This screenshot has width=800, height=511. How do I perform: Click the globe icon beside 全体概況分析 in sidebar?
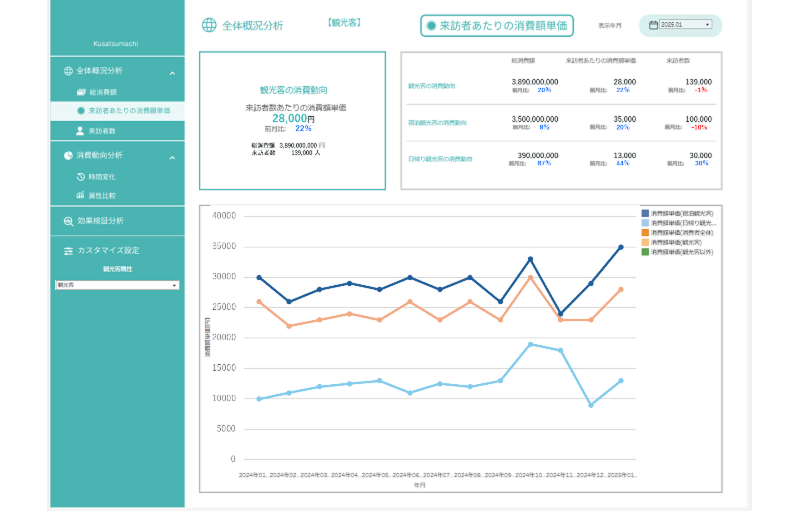(68, 71)
